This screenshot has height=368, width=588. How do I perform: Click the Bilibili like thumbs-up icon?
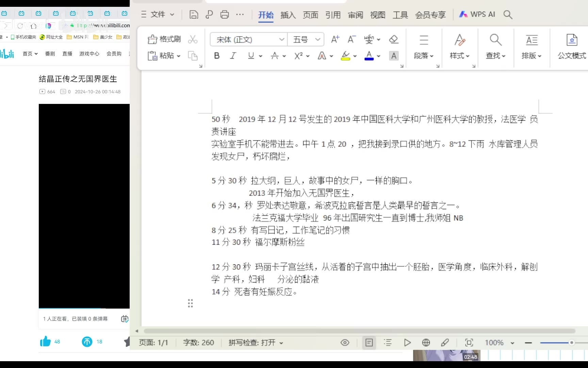coord(45,341)
